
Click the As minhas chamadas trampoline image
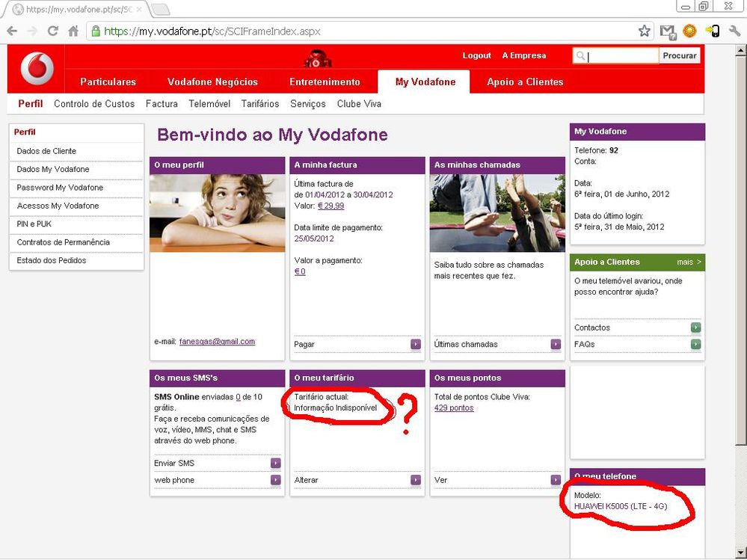[497, 212]
